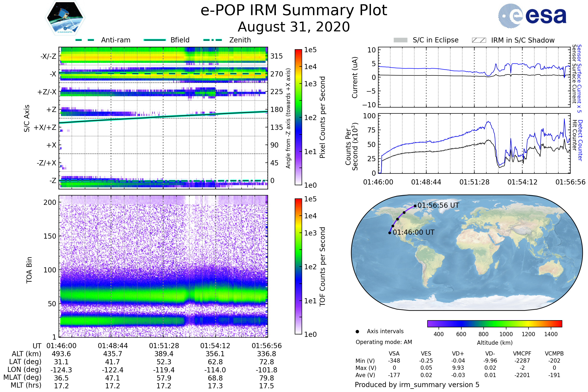This screenshot has width=588, height=392.
Task: Click the Axis intervals black dot legend marker
Action: tap(357, 331)
